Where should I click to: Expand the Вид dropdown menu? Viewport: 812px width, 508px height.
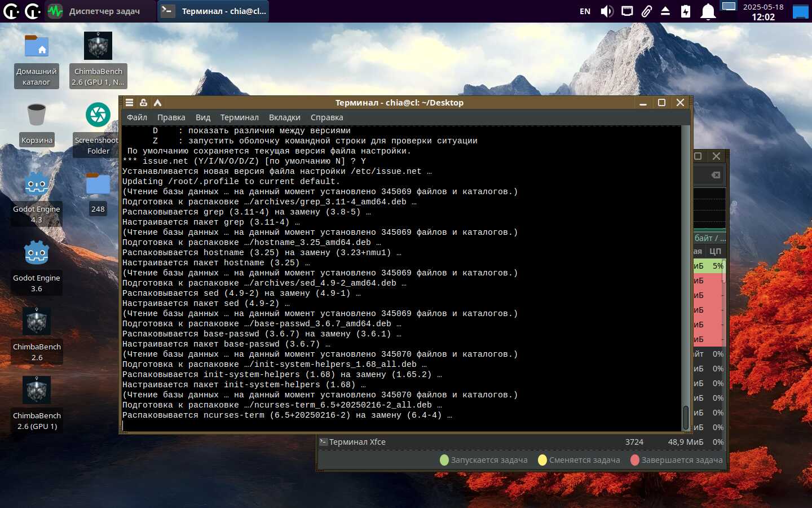(203, 117)
